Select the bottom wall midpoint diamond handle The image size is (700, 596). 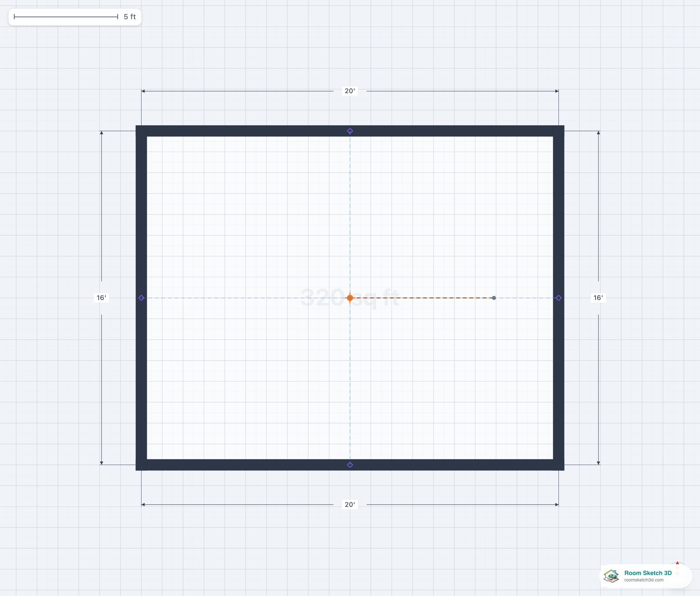point(350,465)
